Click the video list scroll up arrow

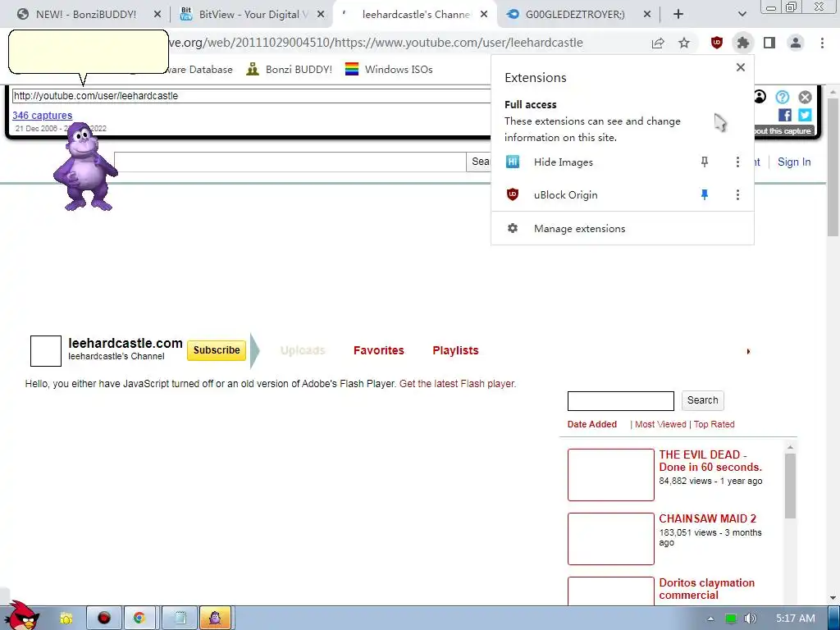click(790, 446)
